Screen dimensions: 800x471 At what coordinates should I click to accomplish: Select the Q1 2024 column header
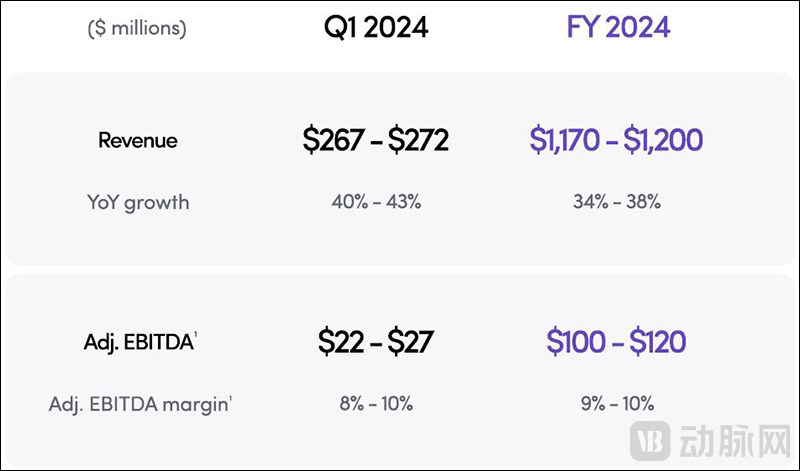[375, 27]
